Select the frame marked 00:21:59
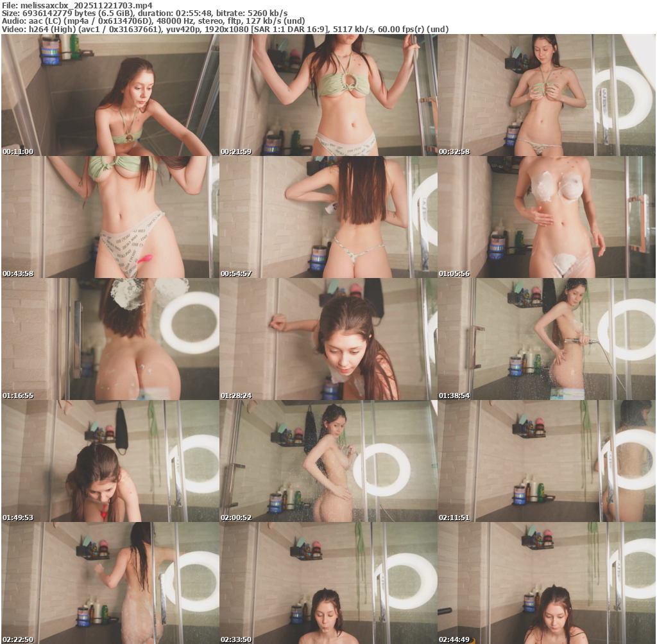Image resolution: width=657 pixels, height=644 pixels. click(328, 95)
